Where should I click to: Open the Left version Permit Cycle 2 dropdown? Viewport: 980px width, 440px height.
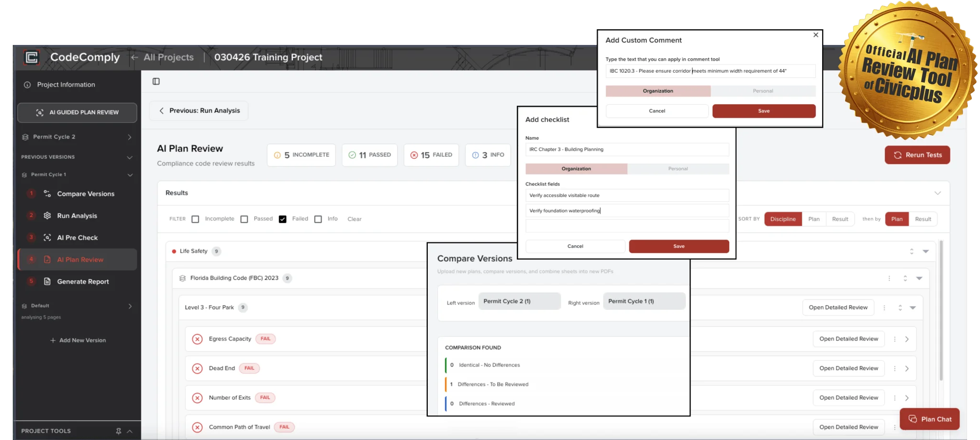tap(519, 301)
